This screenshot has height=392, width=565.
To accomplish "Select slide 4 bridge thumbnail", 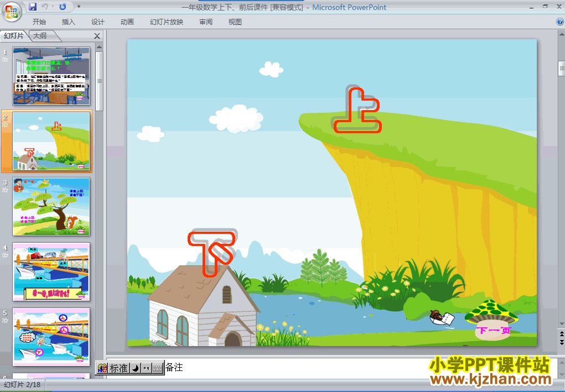I will pos(51,272).
